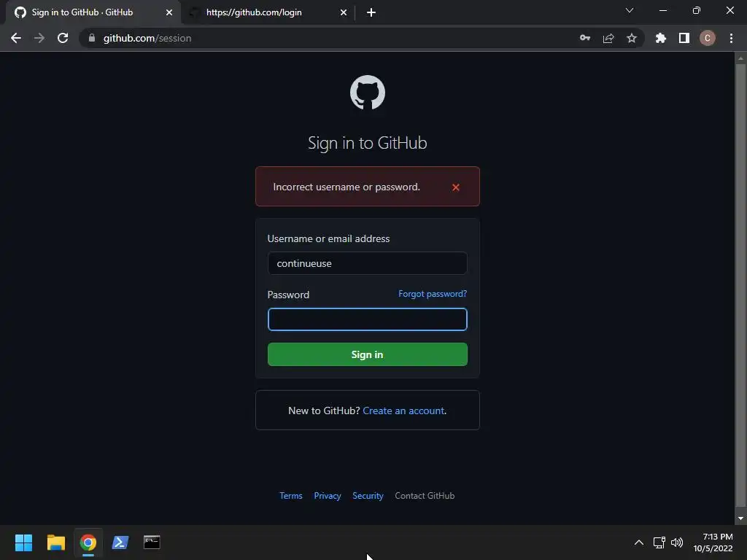Open PowerShell from the taskbar
This screenshot has height=560, width=747.
tap(120, 542)
